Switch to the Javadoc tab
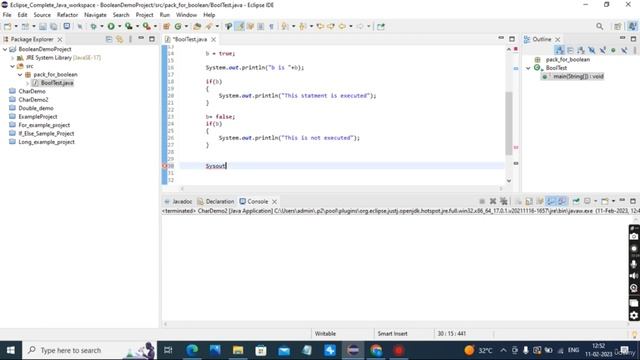640x360 pixels. coord(178,202)
